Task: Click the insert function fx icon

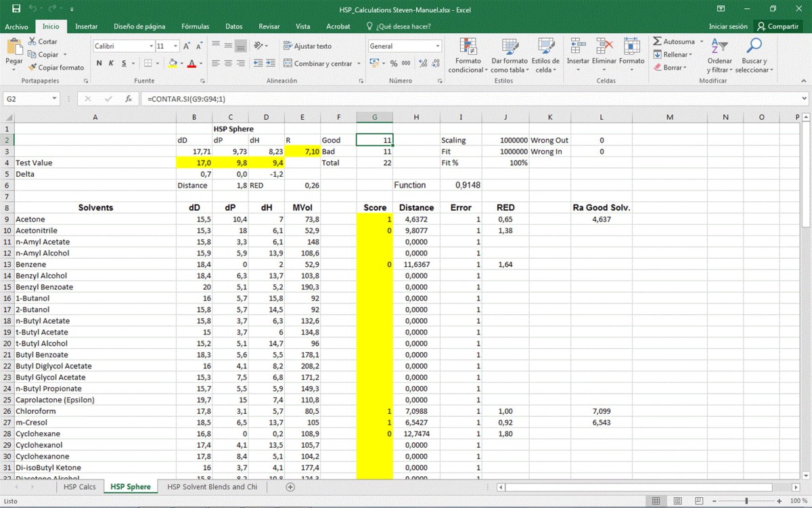Action: pyautogui.click(x=129, y=99)
